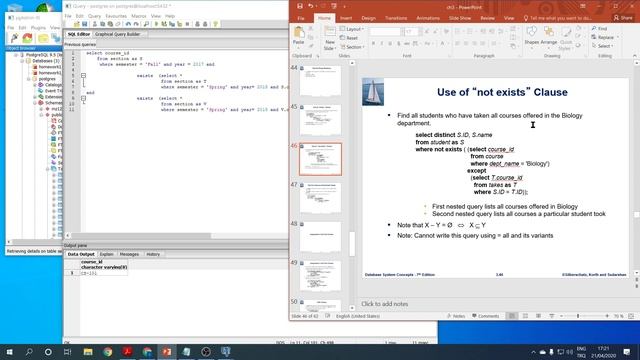Connect plug icon in pgAdmin main toolbar
The height and width of the screenshot is (360, 640).
[x=14, y=38]
